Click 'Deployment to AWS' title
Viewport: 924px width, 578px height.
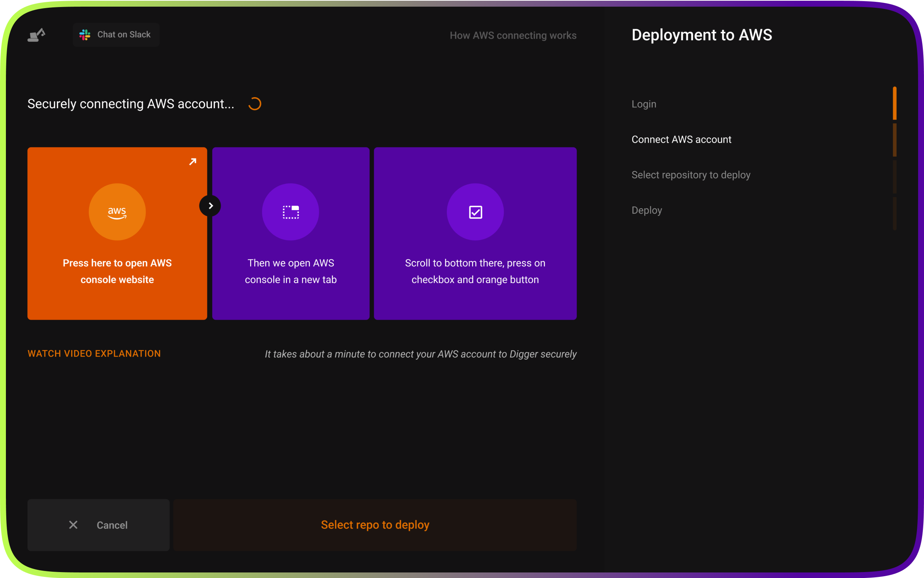point(701,35)
